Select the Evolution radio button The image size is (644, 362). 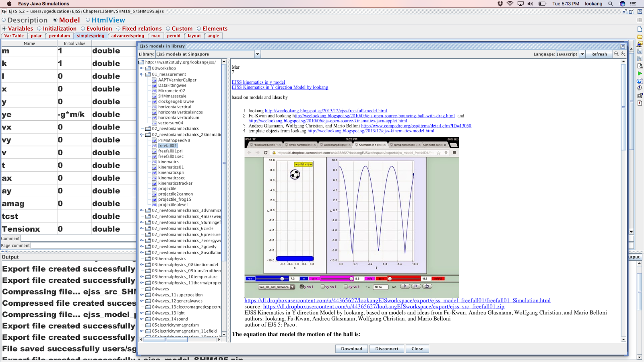[83, 29]
